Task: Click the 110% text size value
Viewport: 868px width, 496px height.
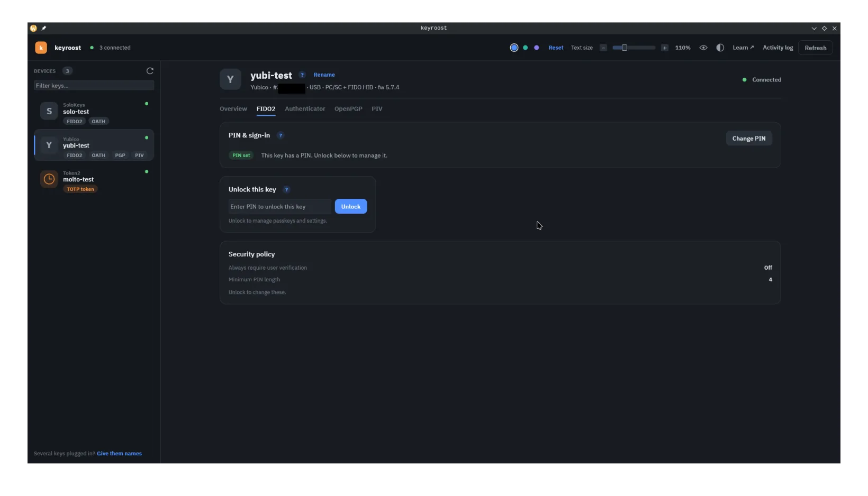Action: (683, 48)
